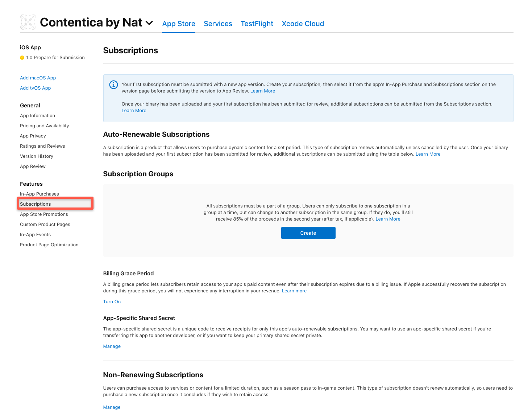
Task: Open the TestFlight tab
Action: coord(257,24)
